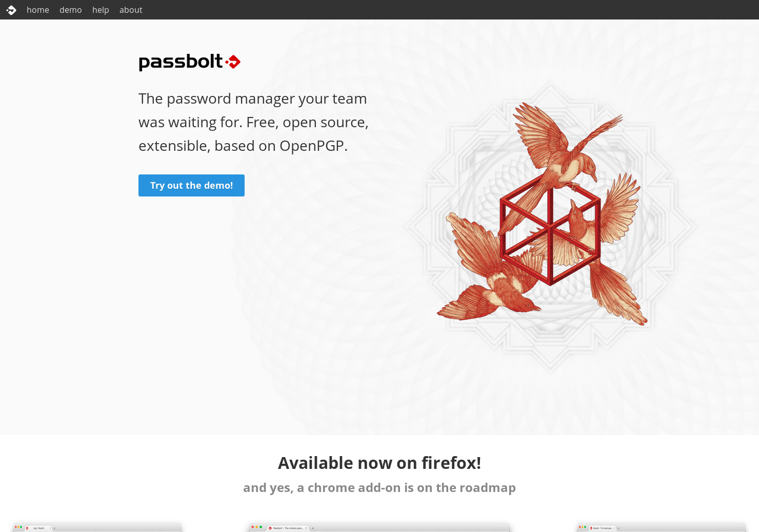Select the 'Passbolt - The simple pass...' tab
This screenshot has width=759, height=532.
coord(289,528)
